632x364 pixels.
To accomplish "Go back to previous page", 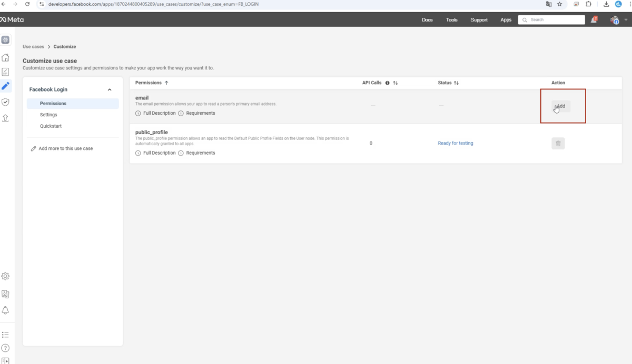I will 4,4.
